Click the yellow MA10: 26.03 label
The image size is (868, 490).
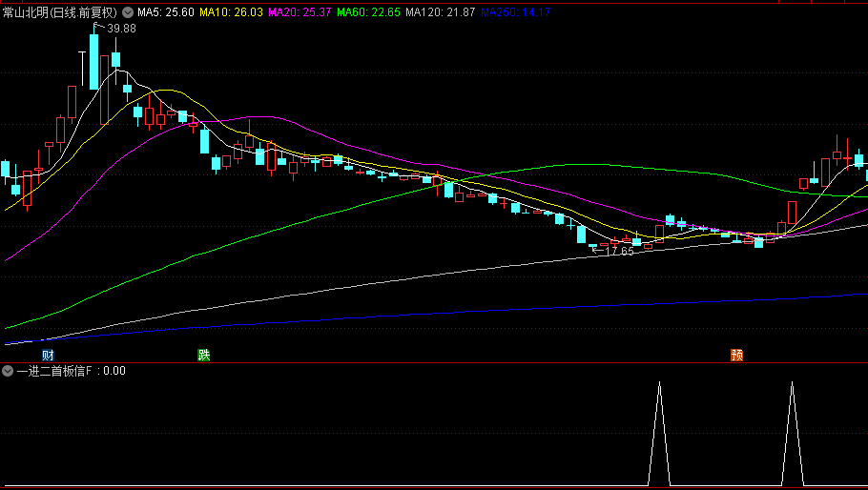[x=231, y=12]
